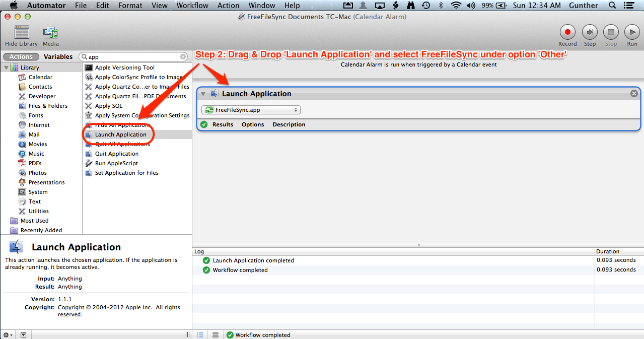
Task: Show the action's Results section
Action: point(223,124)
